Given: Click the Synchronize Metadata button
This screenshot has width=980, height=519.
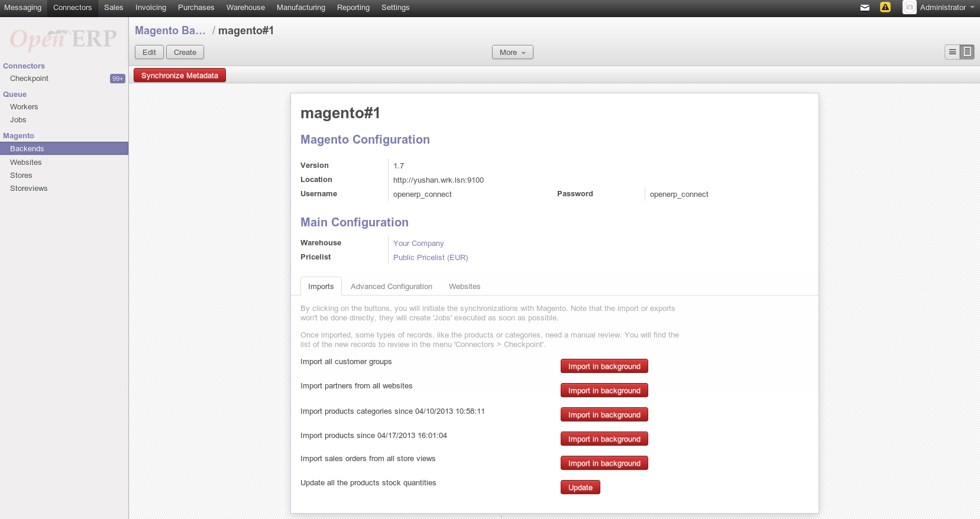Looking at the screenshot, I should [180, 76].
